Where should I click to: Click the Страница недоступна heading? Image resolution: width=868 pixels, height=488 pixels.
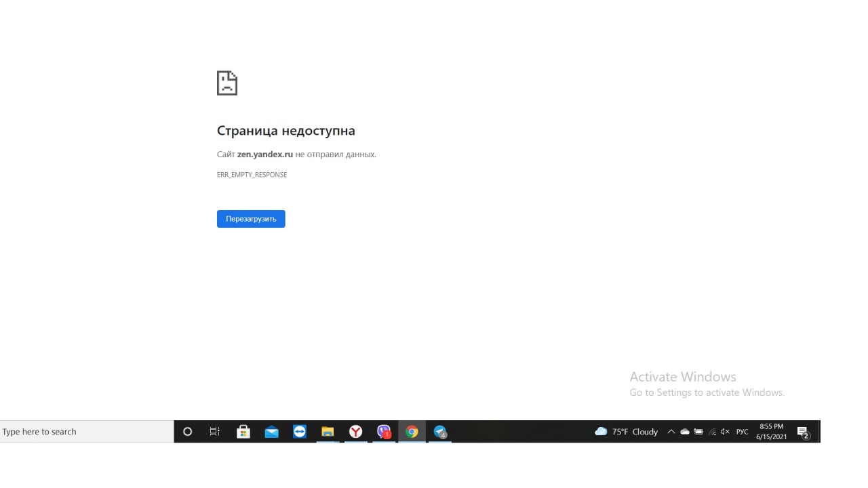coord(286,131)
